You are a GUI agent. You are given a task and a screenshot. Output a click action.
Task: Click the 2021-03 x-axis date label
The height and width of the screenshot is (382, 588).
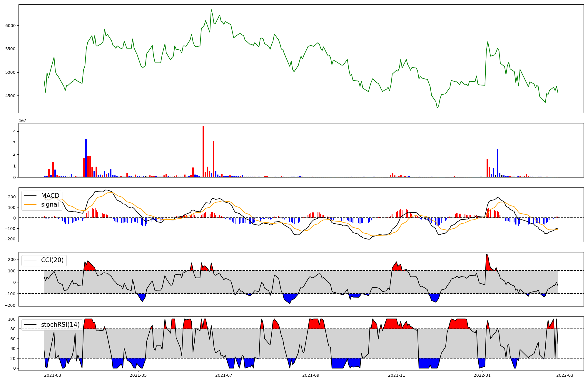point(53,375)
